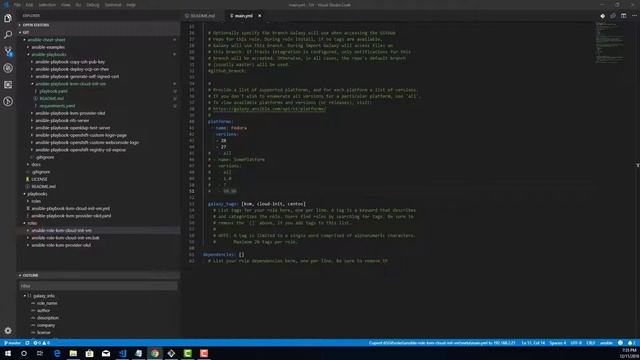
Task: Click the icon left of split editor
Action: [x=613, y=16]
